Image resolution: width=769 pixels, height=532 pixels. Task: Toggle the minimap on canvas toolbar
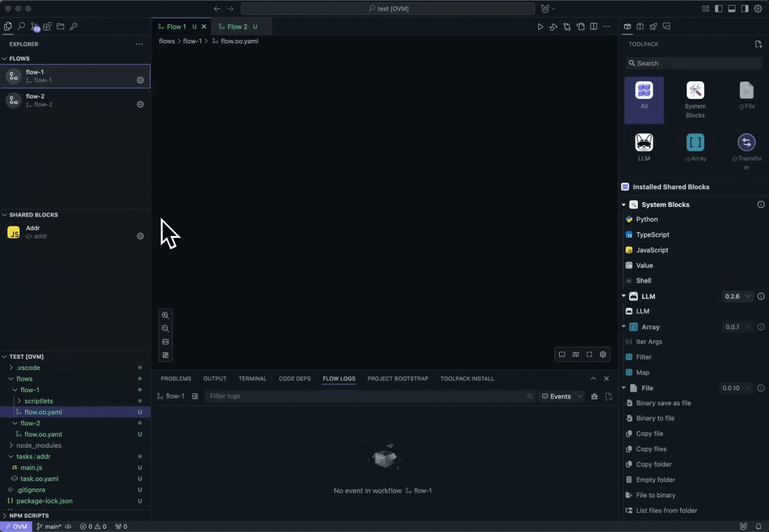pos(576,354)
